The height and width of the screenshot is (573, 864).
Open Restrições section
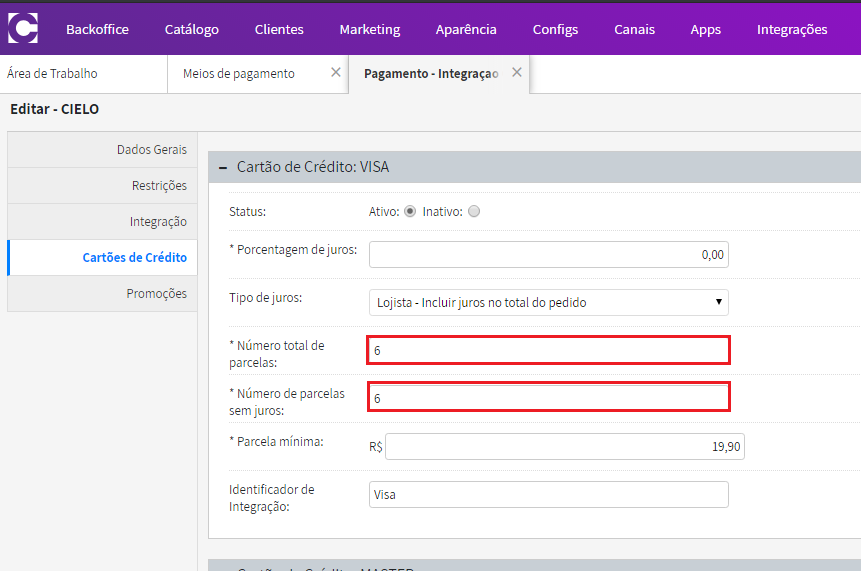(x=102, y=186)
